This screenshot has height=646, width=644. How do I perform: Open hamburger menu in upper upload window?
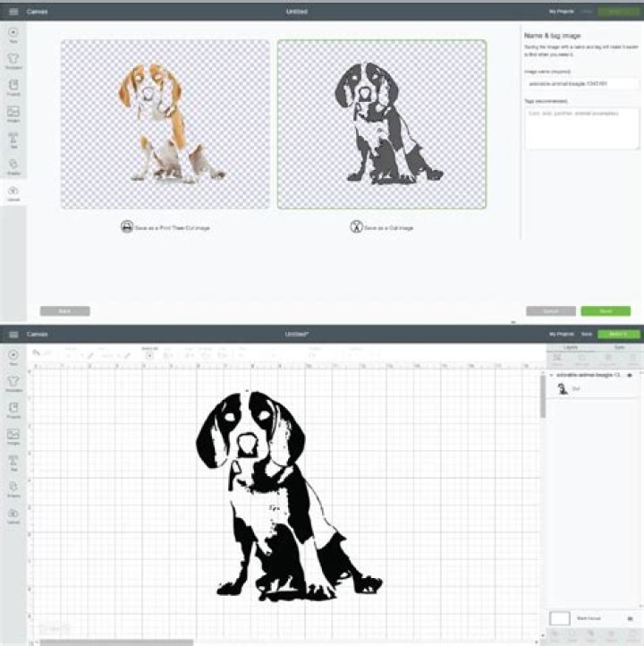coord(13,12)
